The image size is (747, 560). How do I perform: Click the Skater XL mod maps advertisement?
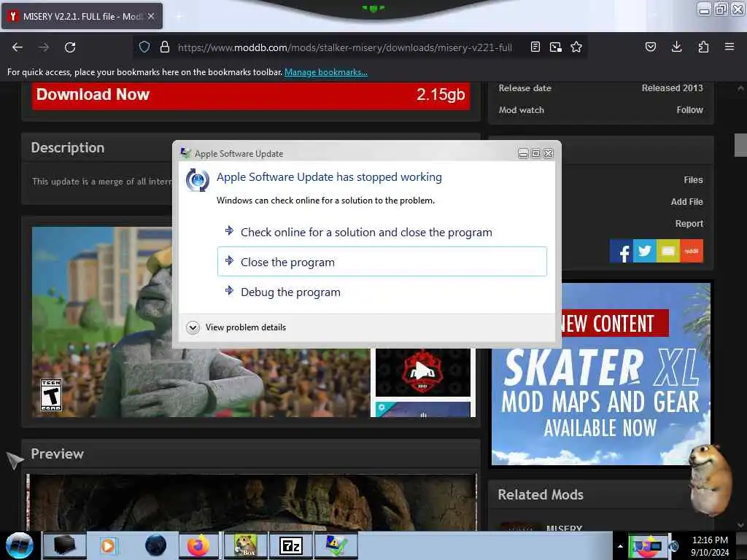point(601,374)
